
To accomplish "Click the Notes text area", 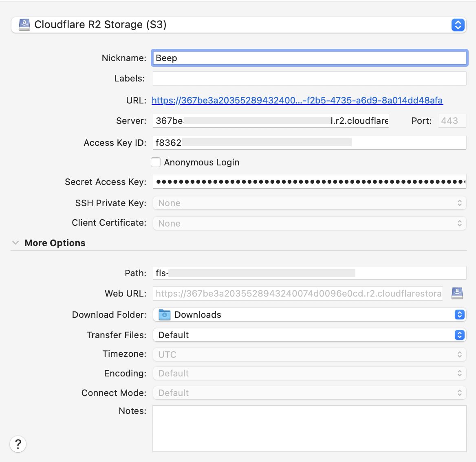I will click(309, 428).
